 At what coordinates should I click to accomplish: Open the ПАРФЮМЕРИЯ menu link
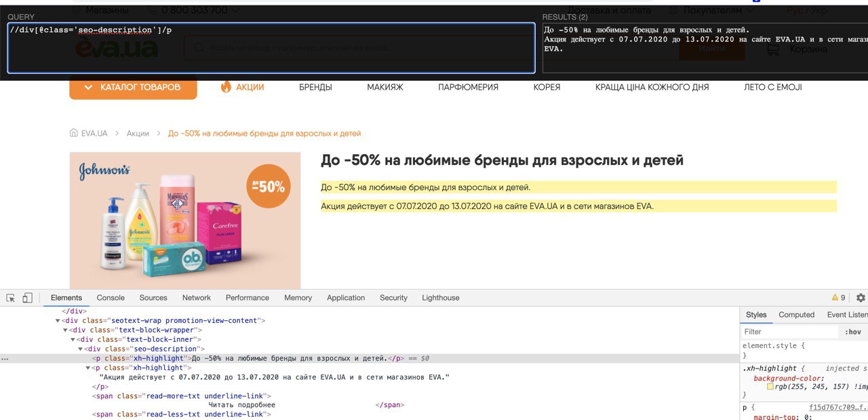click(x=469, y=88)
